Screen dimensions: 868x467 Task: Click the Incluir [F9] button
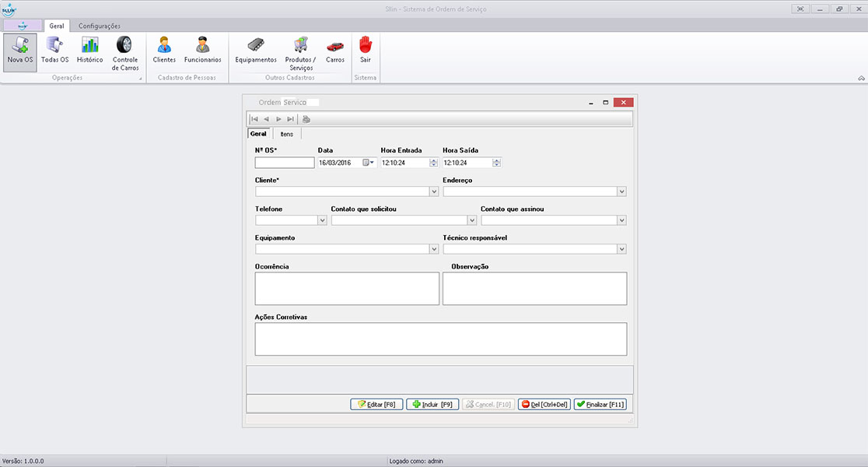pos(432,405)
